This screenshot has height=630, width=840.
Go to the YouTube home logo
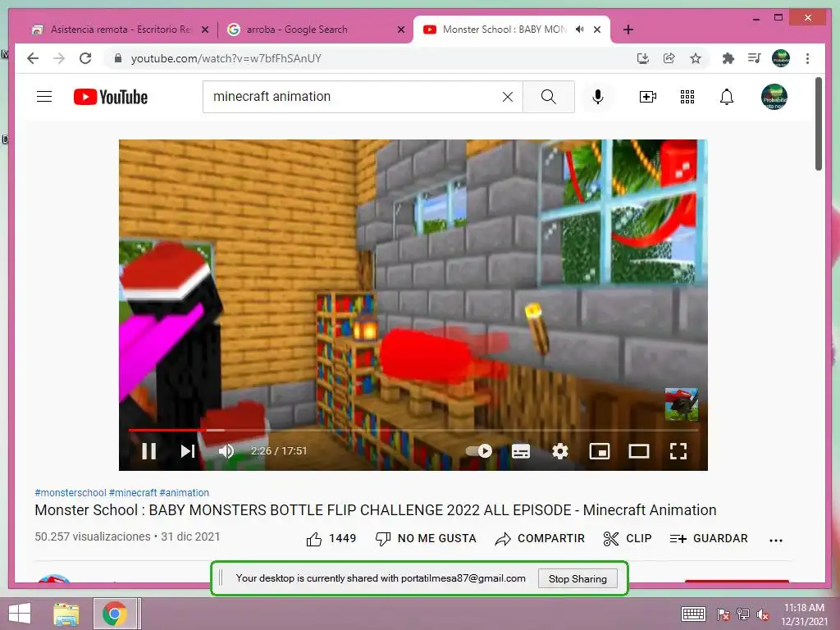point(111,97)
